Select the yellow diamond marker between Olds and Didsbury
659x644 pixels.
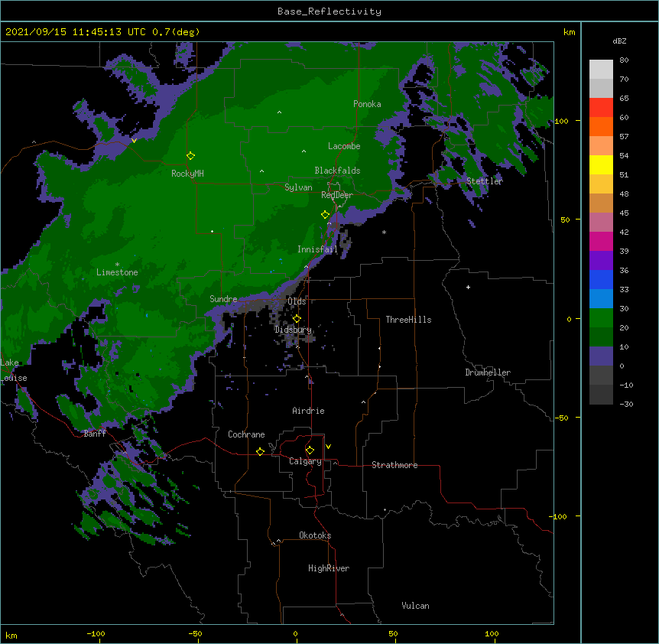tap(297, 319)
